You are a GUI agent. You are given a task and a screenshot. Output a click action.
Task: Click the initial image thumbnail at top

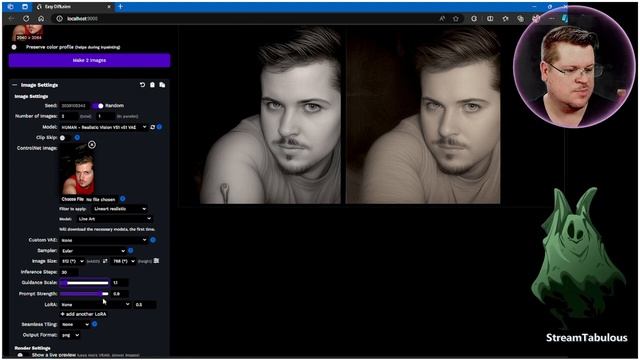[x=28, y=33]
